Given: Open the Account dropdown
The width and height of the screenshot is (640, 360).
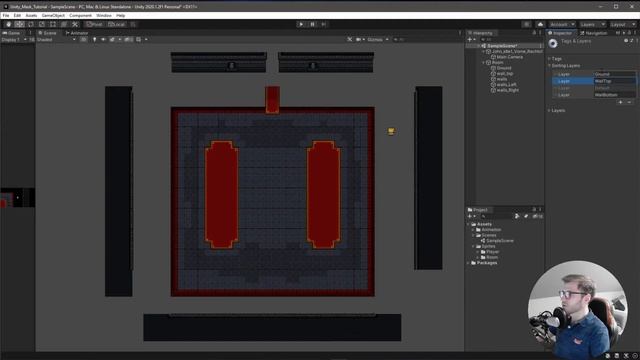Looking at the screenshot, I should (562, 24).
